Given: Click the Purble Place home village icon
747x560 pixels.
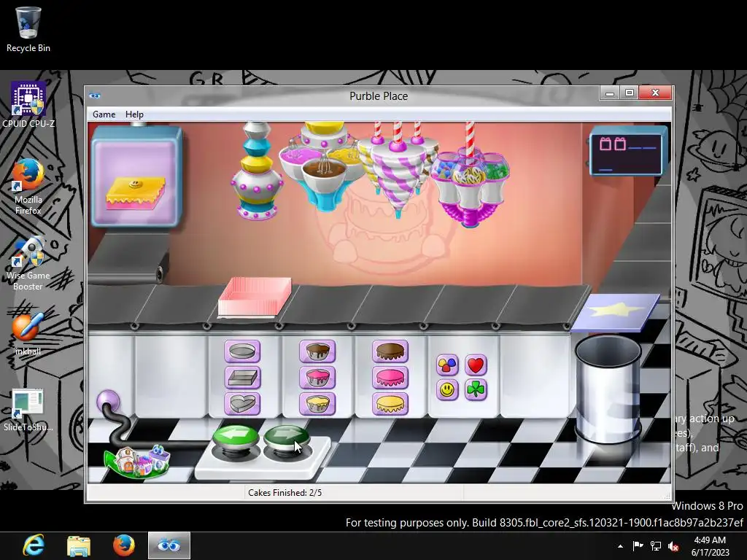Looking at the screenshot, I should point(137,461).
